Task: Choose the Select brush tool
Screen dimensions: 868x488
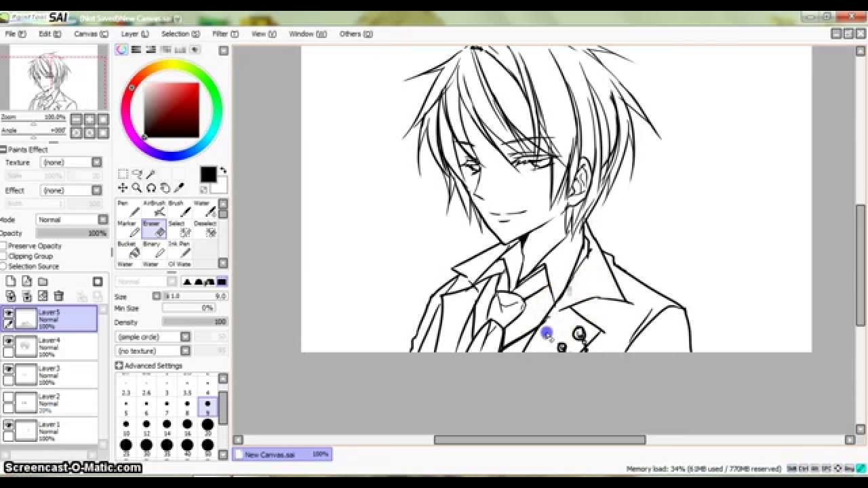Action: point(180,229)
